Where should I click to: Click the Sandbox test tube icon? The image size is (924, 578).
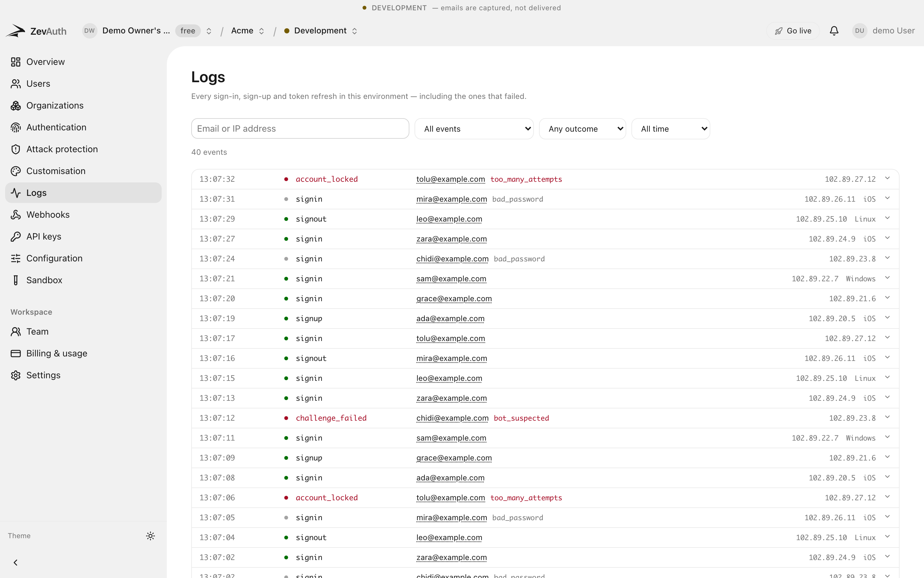[16, 280]
